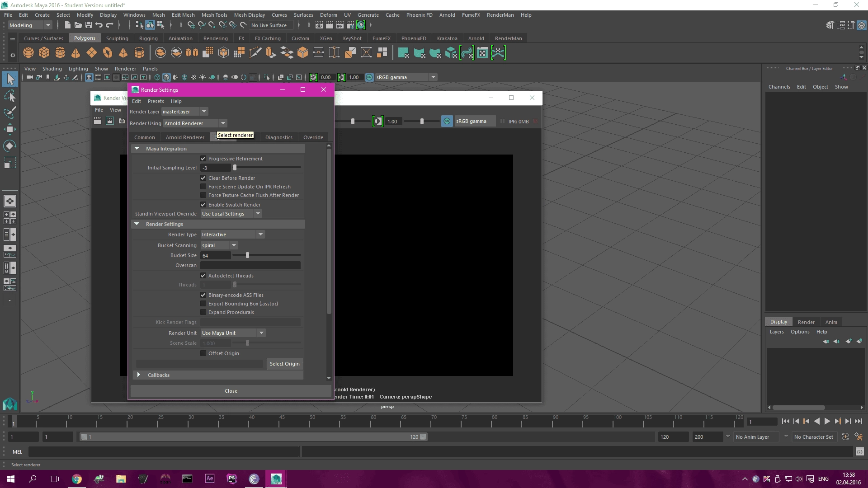Enable Offset Origin checkbox
Screen dimensions: 868x488
tap(203, 353)
